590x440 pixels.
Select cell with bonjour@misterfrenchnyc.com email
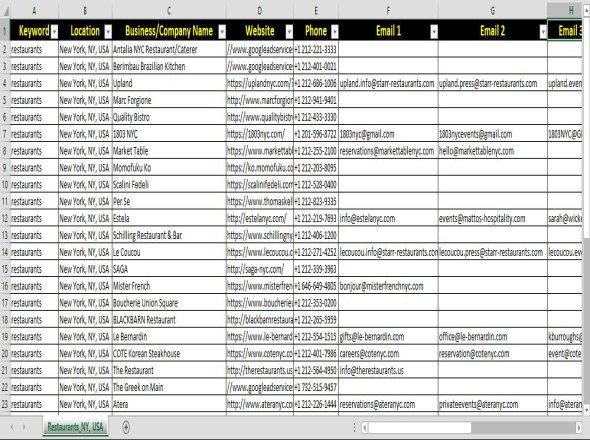tap(388, 286)
